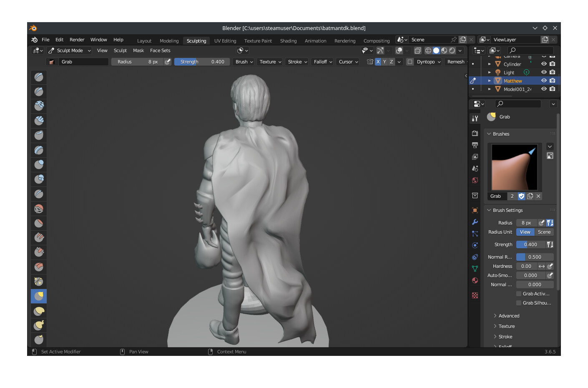Image resolution: width=588 pixels, height=388 pixels.
Task: Open the Sculpt Mode dropdown
Action: tap(70, 50)
